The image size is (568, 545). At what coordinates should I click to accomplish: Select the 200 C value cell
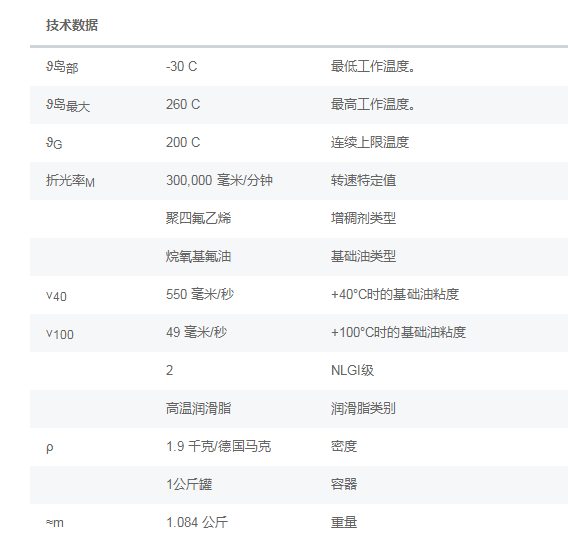coord(183,143)
